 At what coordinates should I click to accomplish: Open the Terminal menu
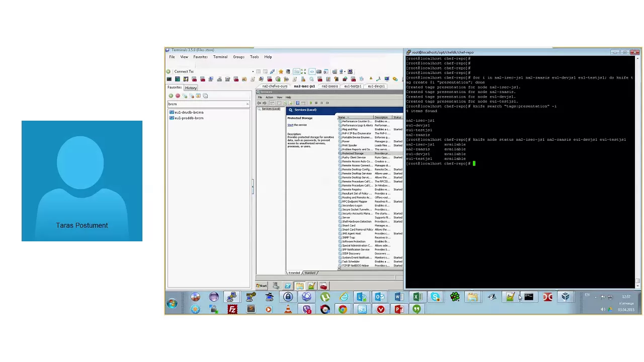tap(220, 57)
